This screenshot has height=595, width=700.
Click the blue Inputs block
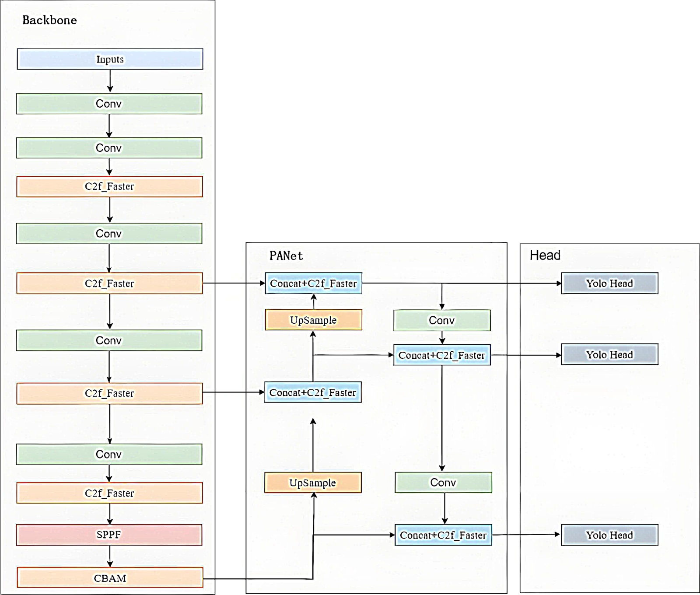110,59
